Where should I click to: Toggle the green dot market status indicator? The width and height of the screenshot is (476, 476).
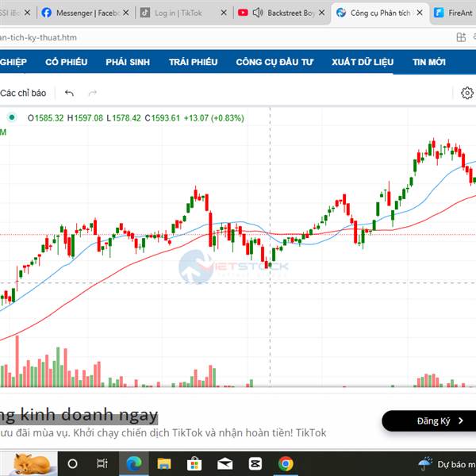tap(12, 117)
